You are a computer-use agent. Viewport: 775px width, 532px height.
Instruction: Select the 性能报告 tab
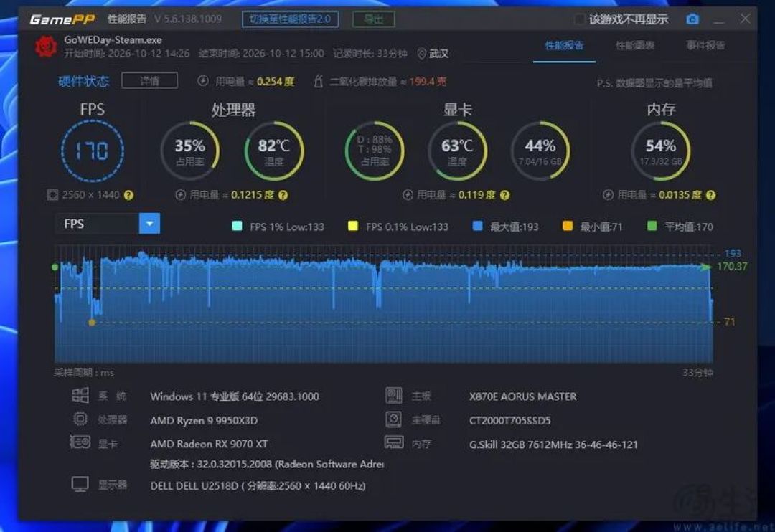click(x=564, y=45)
